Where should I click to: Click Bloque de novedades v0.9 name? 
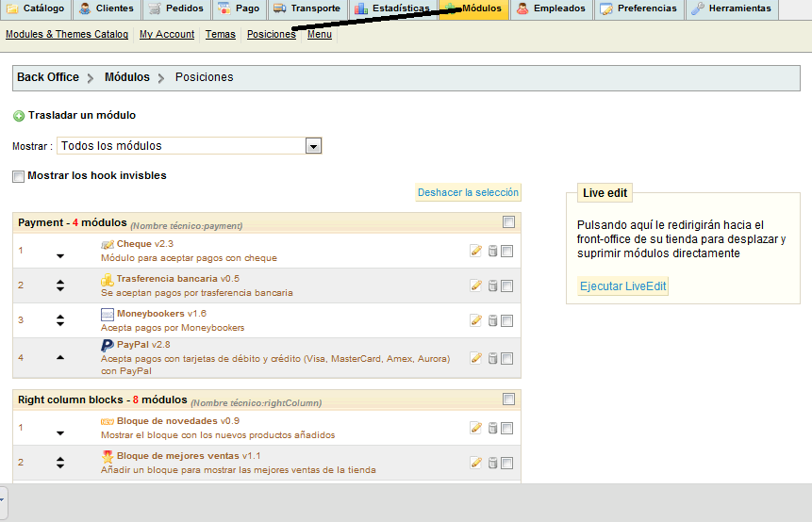click(178, 421)
